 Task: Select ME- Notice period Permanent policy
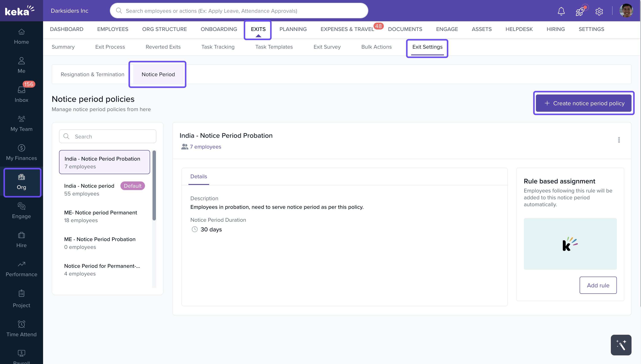101,216
